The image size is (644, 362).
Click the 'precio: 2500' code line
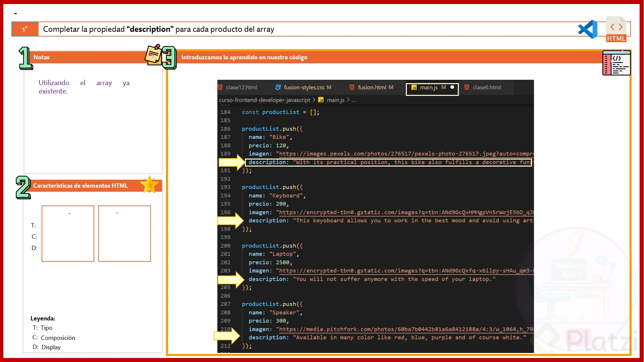click(270, 262)
